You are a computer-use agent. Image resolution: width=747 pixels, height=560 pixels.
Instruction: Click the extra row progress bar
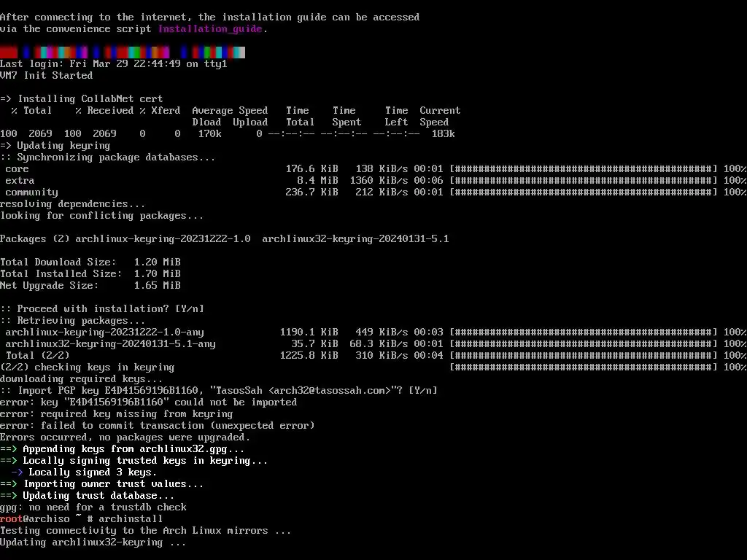(584, 181)
